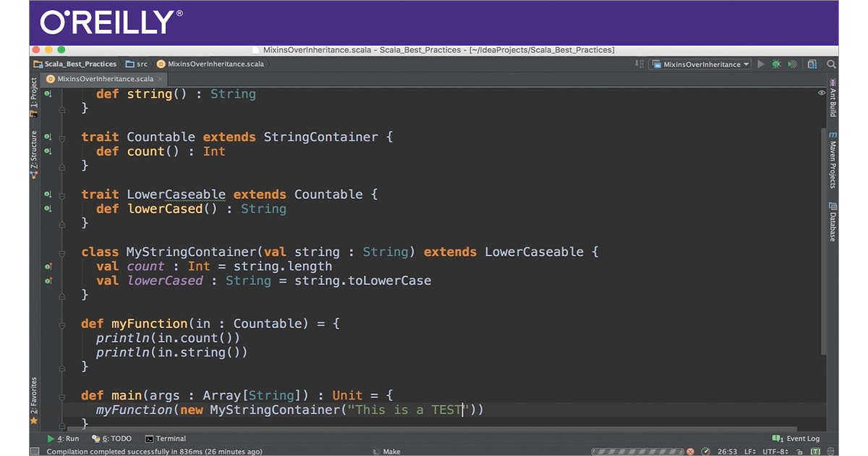Toggle read-only mode via status bar lock
Image resolution: width=868 pixels, height=456 pixels.
pyautogui.click(x=800, y=450)
